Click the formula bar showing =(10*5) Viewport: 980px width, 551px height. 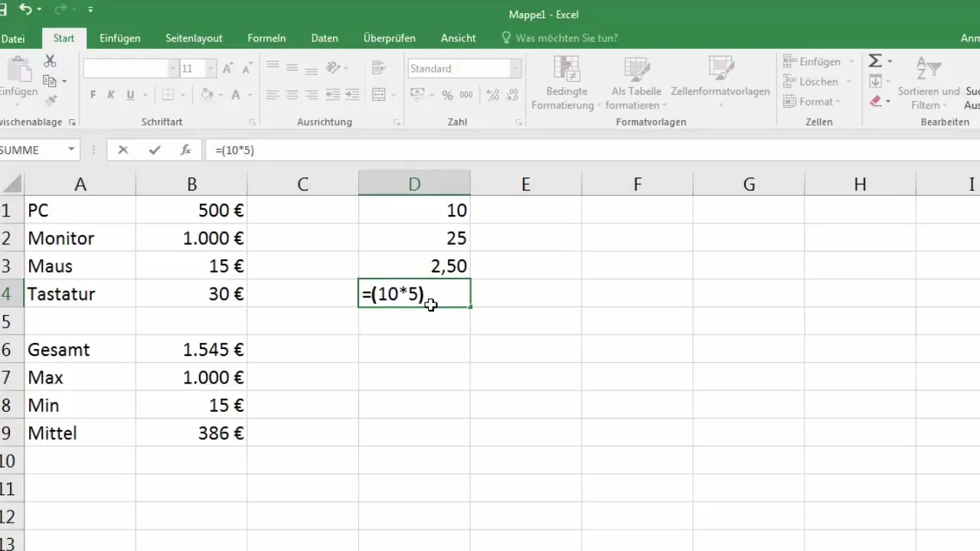coord(593,150)
